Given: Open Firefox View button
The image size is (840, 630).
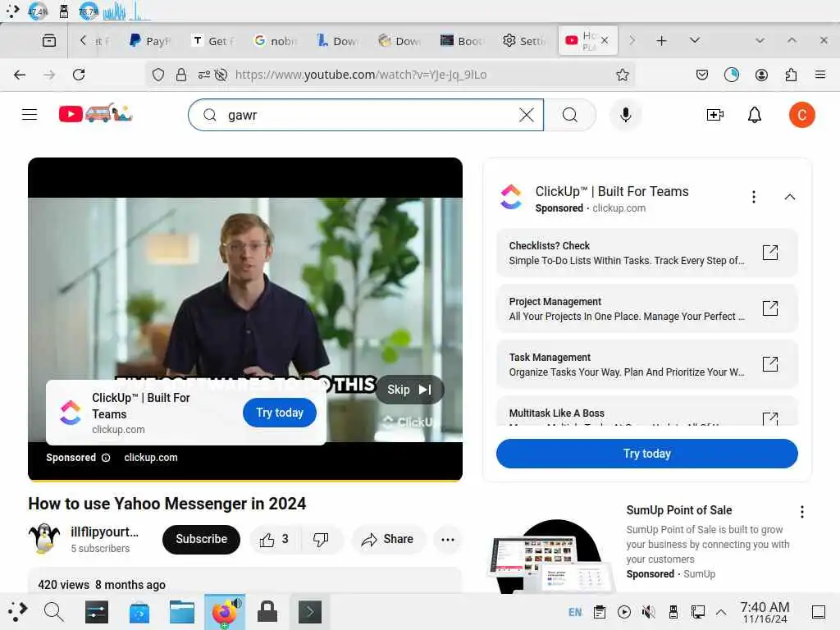Looking at the screenshot, I should point(48,40).
